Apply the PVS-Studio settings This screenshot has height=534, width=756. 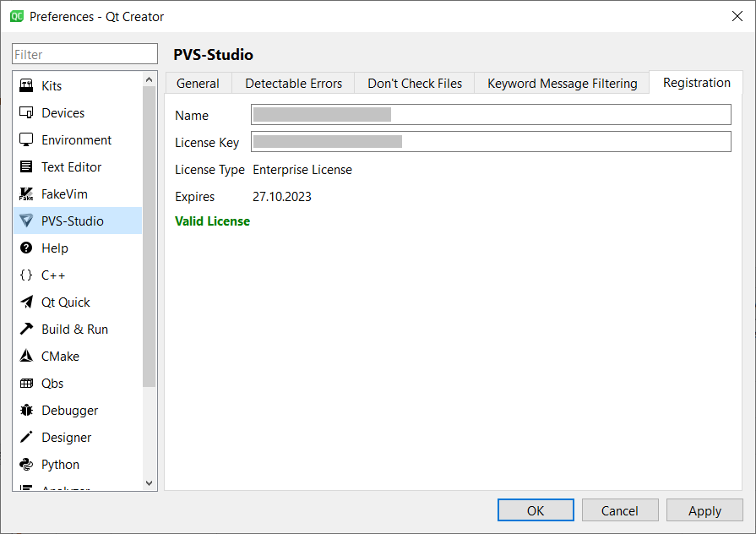pyautogui.click(x=704, y=509)
